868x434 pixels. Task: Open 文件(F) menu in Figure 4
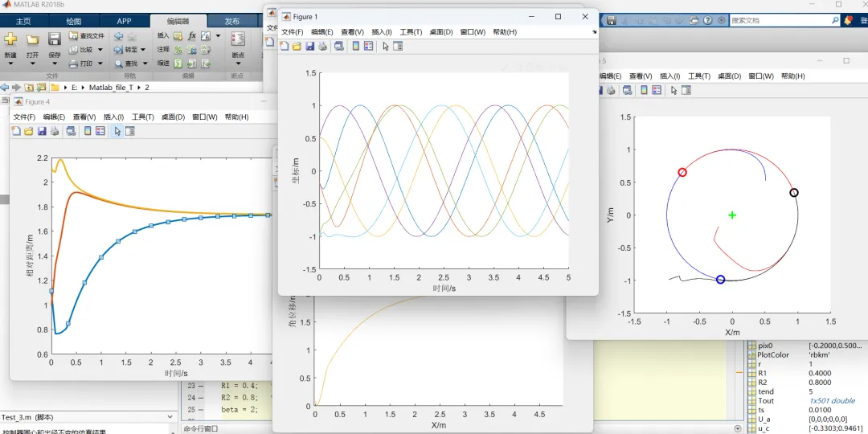[x=24, y=117]
